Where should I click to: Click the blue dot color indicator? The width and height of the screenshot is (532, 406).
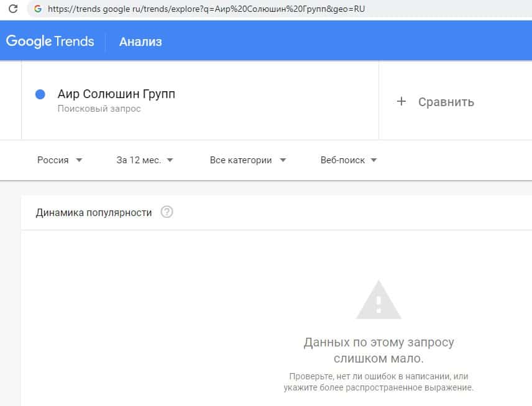tap(40, 94)
